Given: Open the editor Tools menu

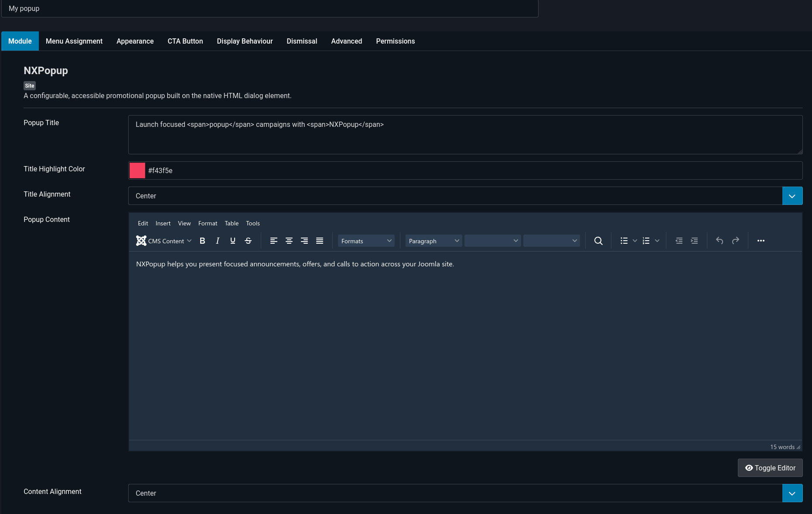Looking at the screenshot, I should tap(253, 223).
